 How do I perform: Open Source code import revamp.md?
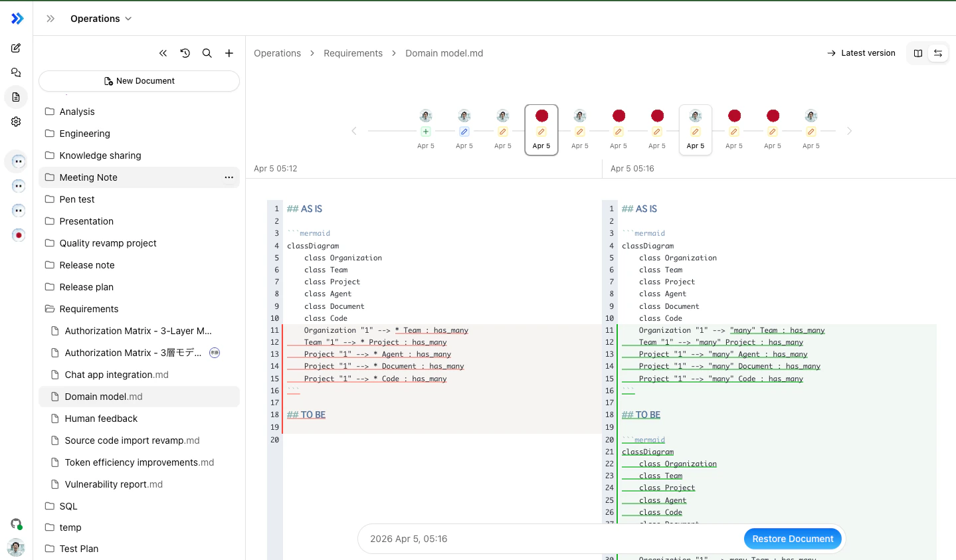(x=139, y=440)
